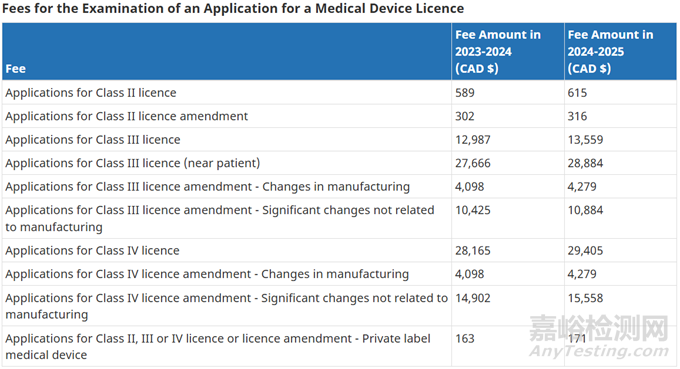
Task: Select the Class III amendment Changes in manufacturing row
Action: 339,186
